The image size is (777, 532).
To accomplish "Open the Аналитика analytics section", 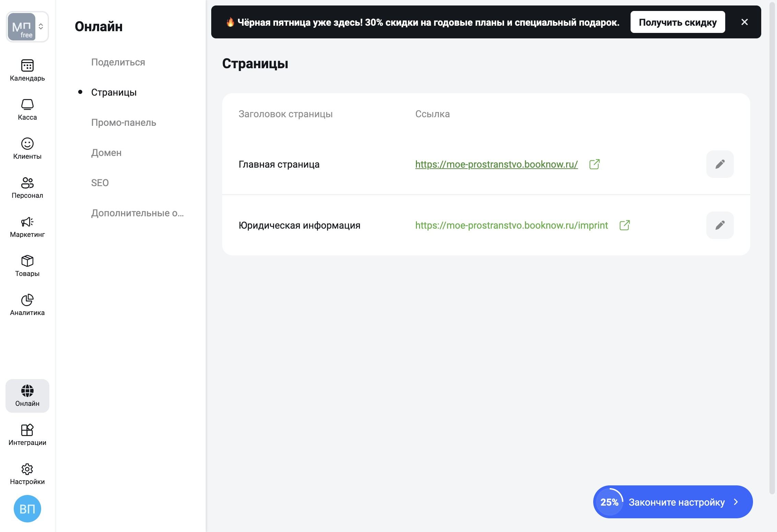I will point(27,305).
